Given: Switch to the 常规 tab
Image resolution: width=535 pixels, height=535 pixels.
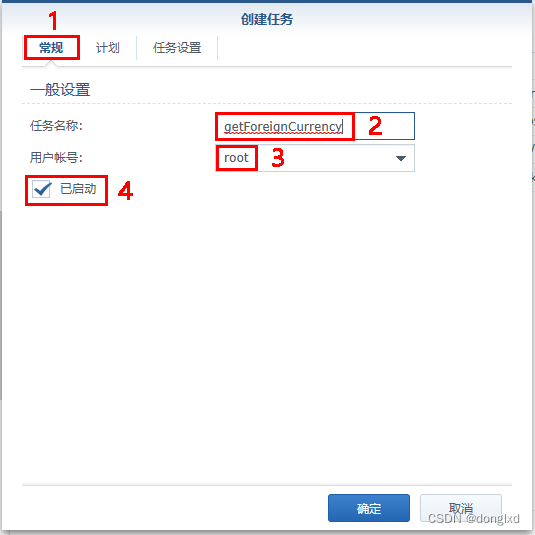Looking at the screenshot, I should (x=51, y=48).
